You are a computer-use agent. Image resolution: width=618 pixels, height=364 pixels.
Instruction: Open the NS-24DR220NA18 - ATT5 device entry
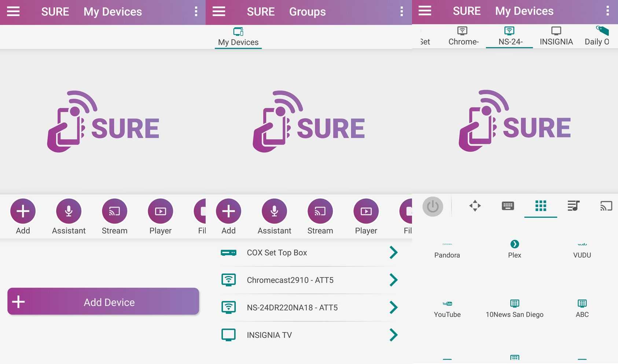292,308
